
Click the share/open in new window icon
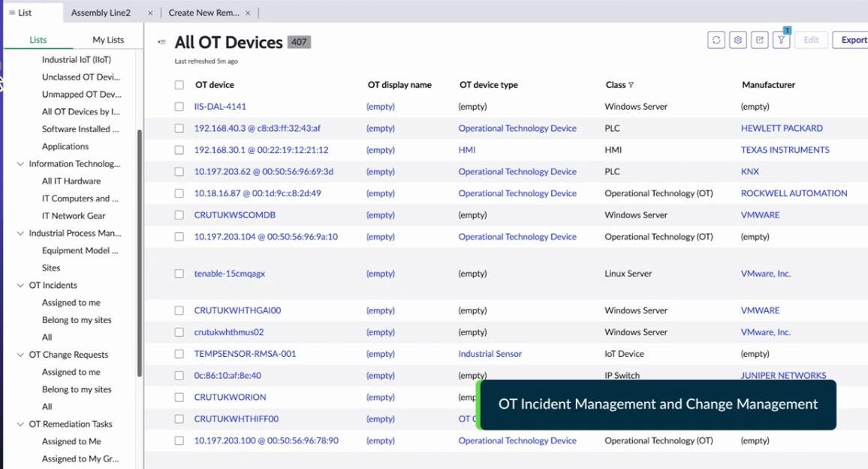coord(760,40)
